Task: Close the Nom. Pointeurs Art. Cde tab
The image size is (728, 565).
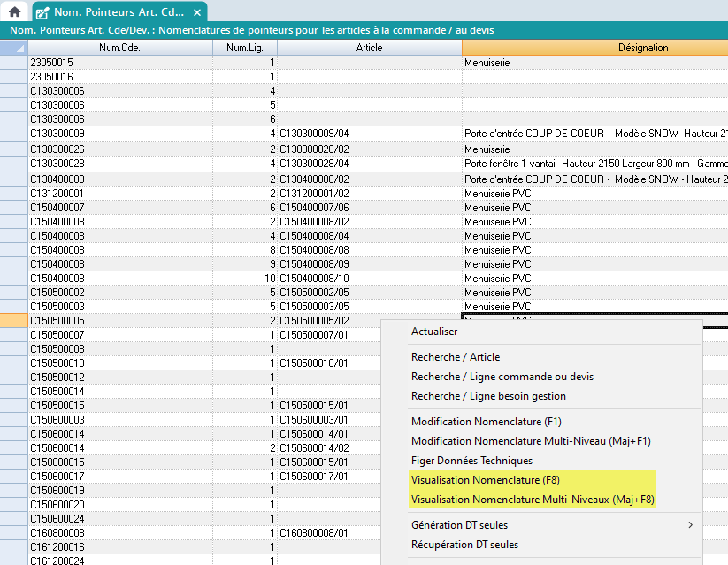Action: point(197,12)
